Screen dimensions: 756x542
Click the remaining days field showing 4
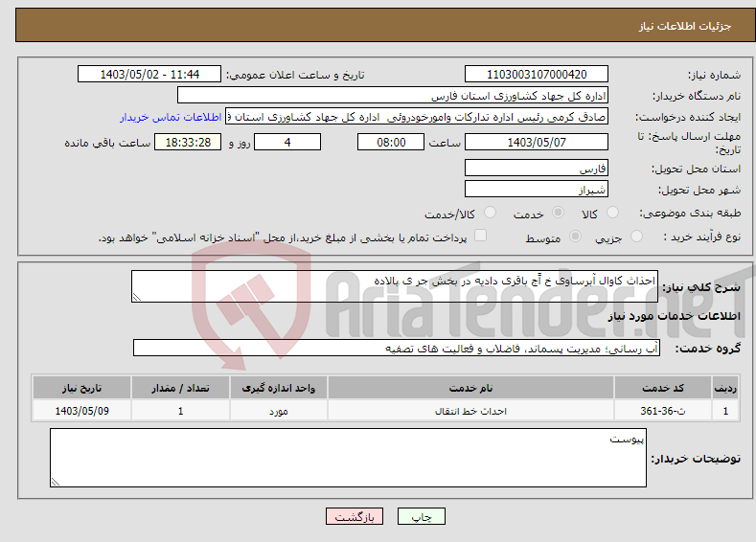point(287,142)
